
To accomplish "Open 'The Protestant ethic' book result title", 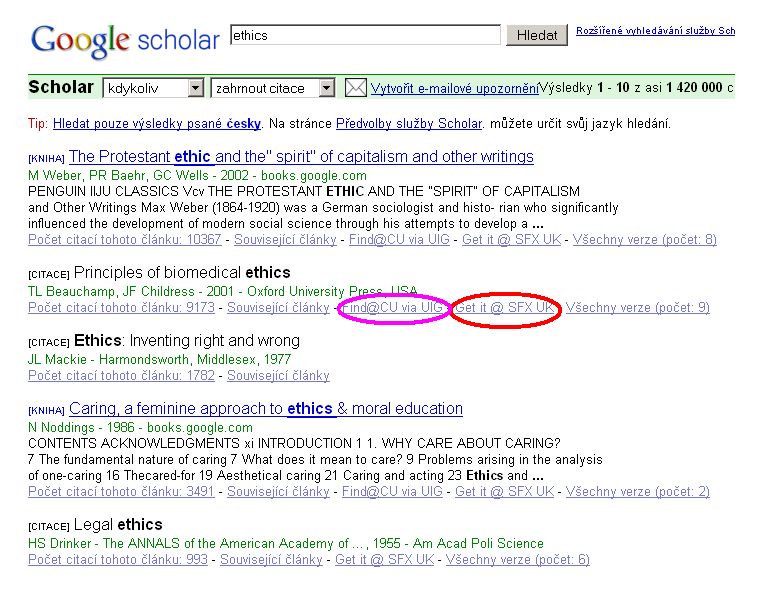I will coord(301,157).
